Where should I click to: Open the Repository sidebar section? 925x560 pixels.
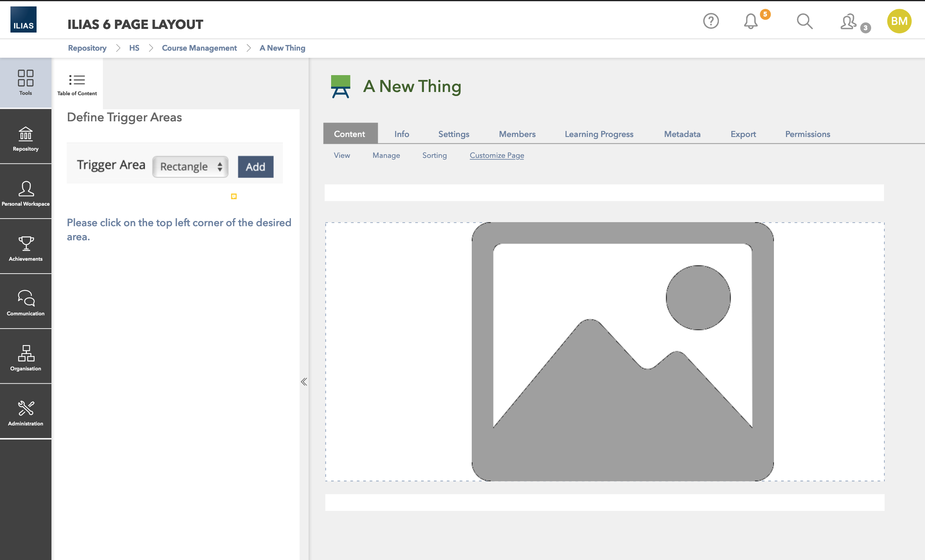pos(25,138)
